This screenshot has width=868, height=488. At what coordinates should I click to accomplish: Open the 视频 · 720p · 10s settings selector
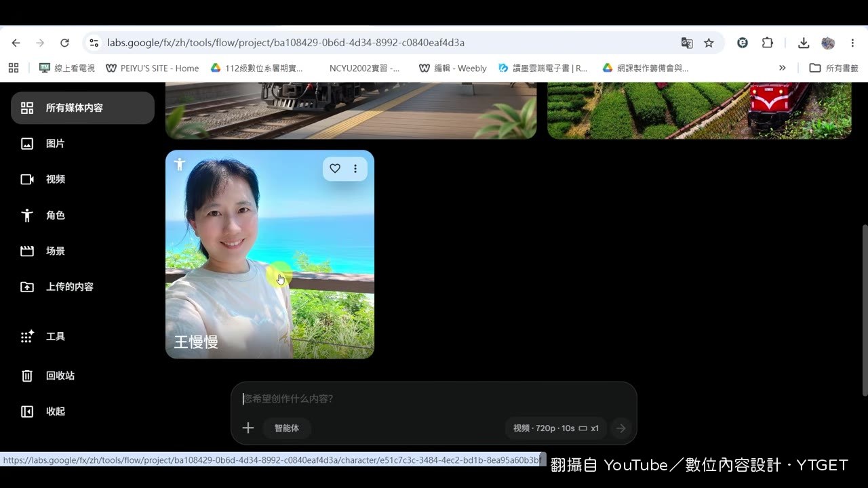[x=556, y=428]
